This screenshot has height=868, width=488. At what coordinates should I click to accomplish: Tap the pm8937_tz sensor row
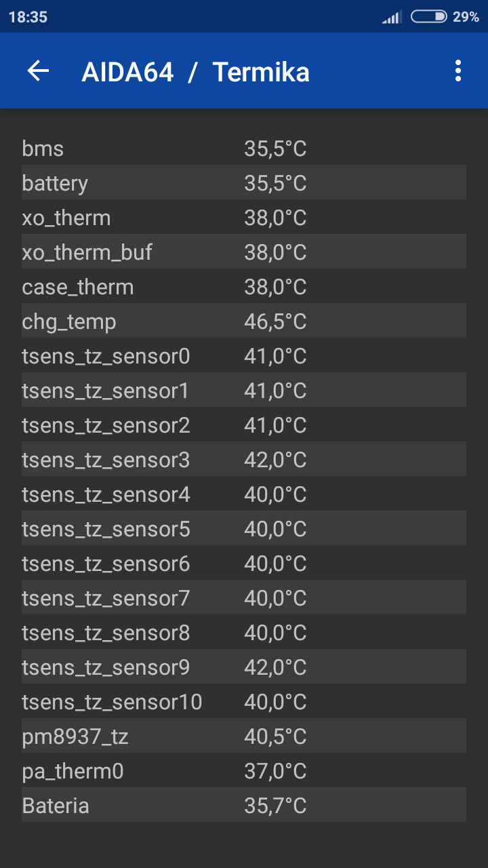pyautogui.click(x=243, y=736)
